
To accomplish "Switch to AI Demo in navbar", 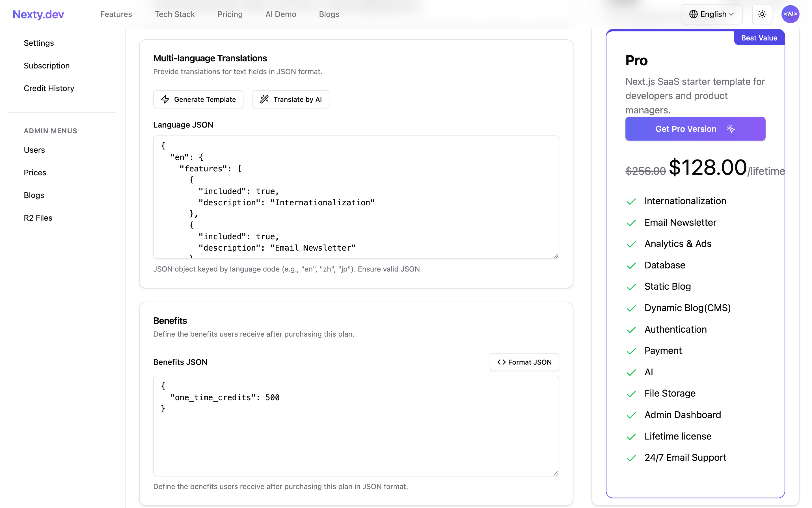I will click(x=281, y=14).
